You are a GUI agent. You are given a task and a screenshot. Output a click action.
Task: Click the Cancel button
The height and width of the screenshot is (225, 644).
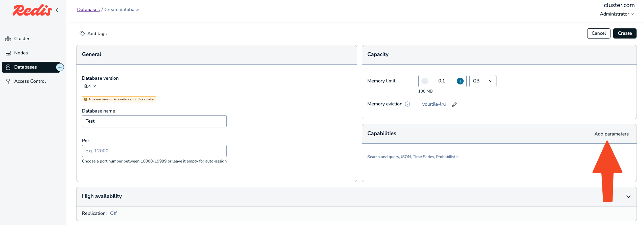click(x=598, y=33)
